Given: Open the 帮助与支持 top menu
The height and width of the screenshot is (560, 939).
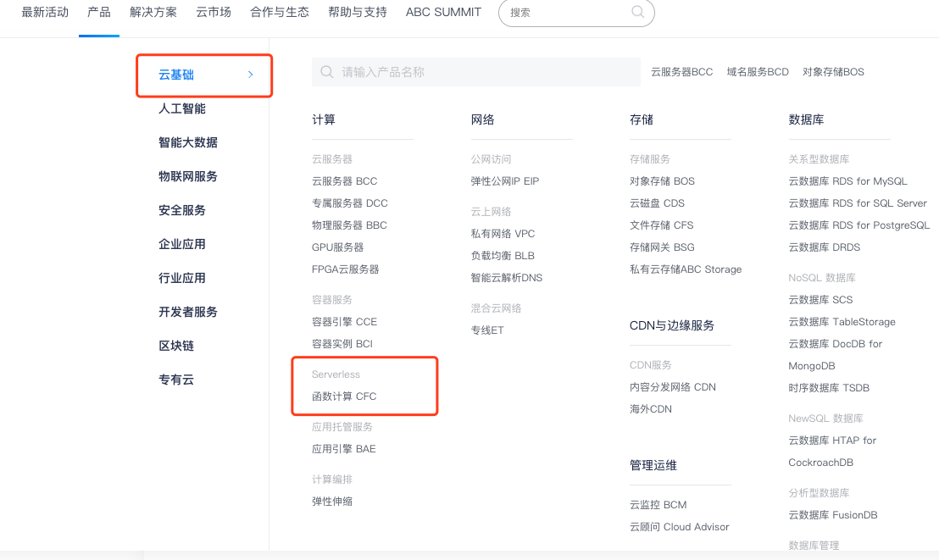Looking at the screenshot, I should [358, 12].
